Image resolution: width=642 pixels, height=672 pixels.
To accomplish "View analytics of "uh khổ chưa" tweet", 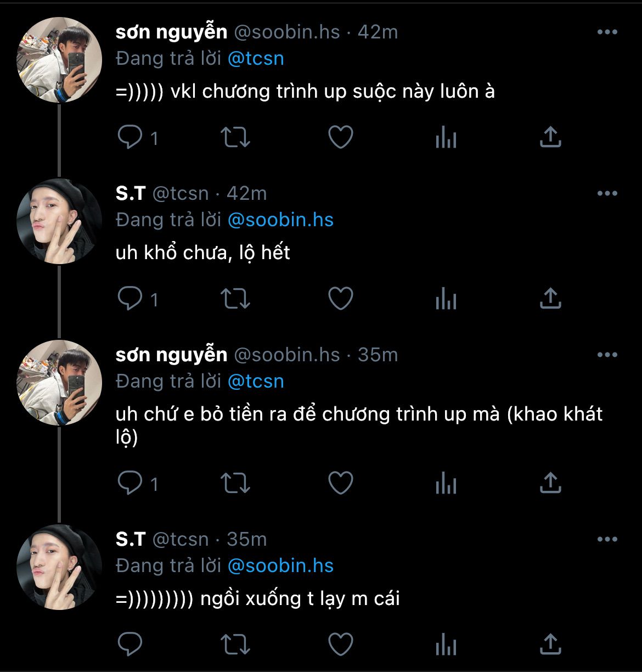I will pos(446,299).
